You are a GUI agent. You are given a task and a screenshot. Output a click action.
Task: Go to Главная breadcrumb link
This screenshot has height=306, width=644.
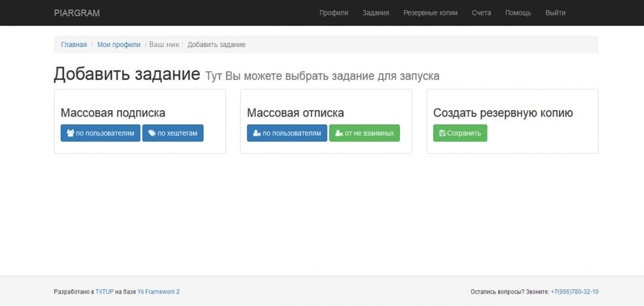[74, 45]
